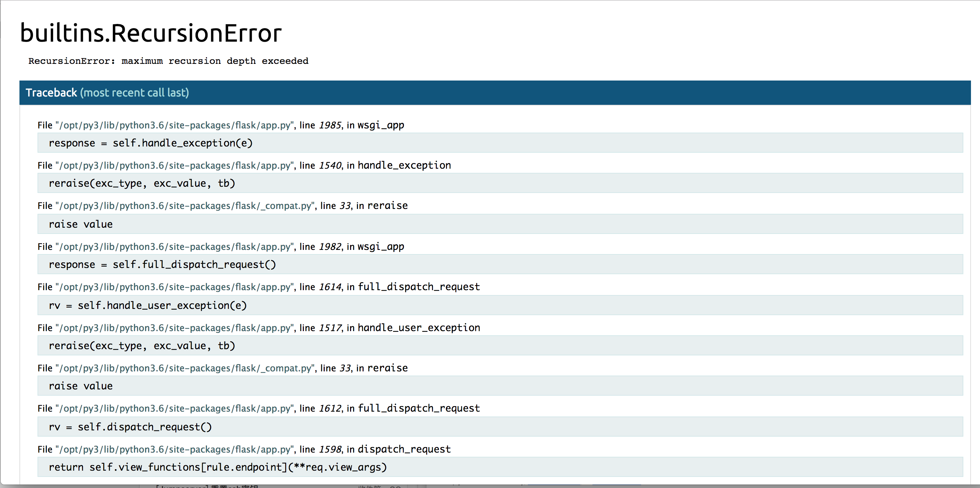This screenshot has width=980, height=488.
Task: Select File line 1614 full_dispatch_request frame
Action: click(x=259, y=287)
